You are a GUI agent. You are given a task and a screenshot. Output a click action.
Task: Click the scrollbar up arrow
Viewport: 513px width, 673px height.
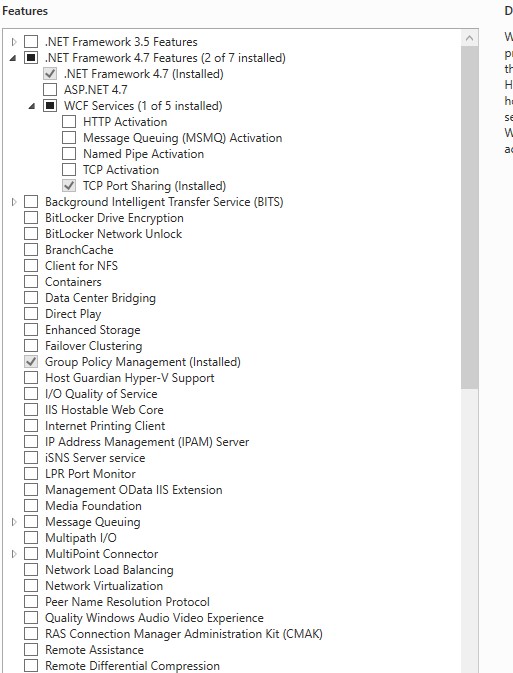470,38
